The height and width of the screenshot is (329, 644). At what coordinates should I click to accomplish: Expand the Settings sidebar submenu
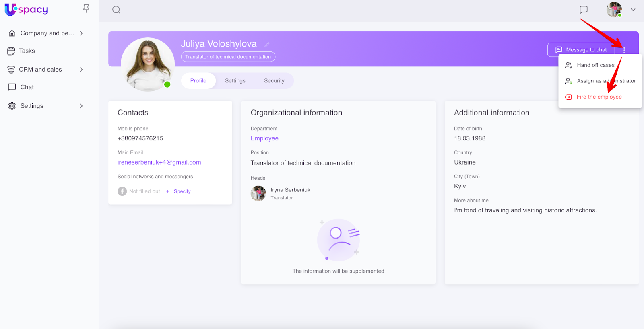[x=81, y=106]
